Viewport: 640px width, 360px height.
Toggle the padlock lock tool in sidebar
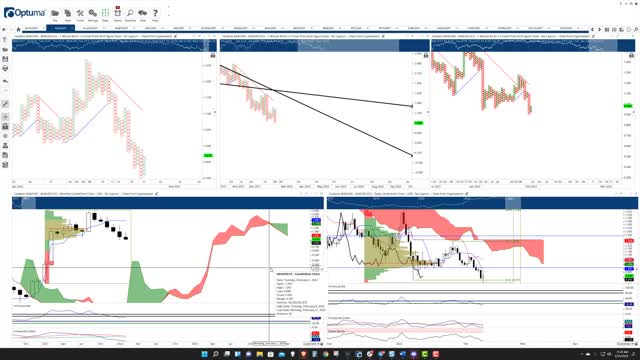coord(5,127)
